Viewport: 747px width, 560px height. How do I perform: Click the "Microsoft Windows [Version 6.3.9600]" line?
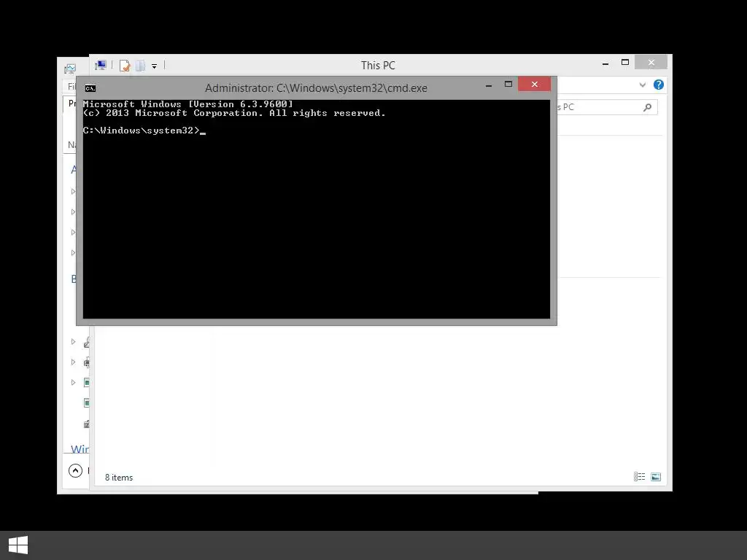pyautogui.click(x=187, y=104)
